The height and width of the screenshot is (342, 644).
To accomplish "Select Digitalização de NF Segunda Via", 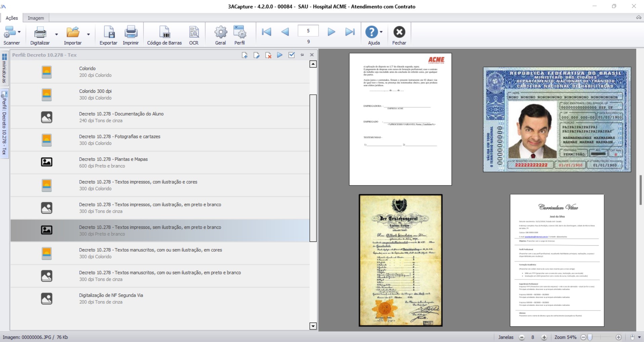I will click(160, 299).
